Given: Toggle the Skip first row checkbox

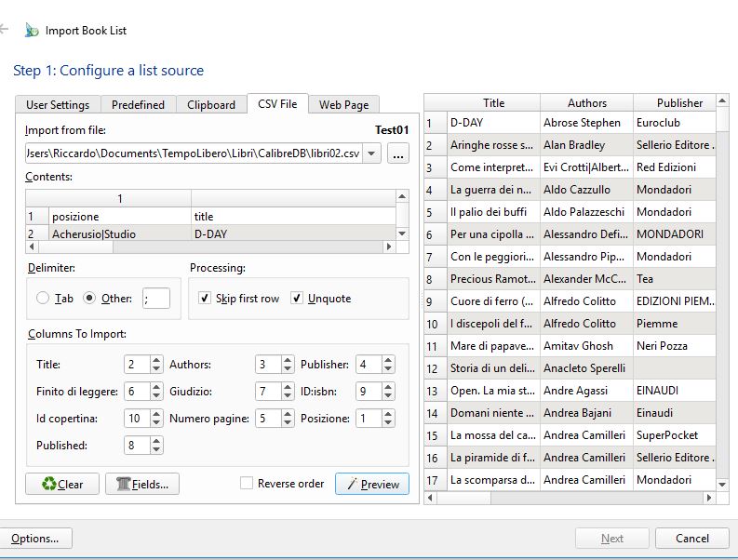Looking at the screenshot, I should (x=204, y=298).
